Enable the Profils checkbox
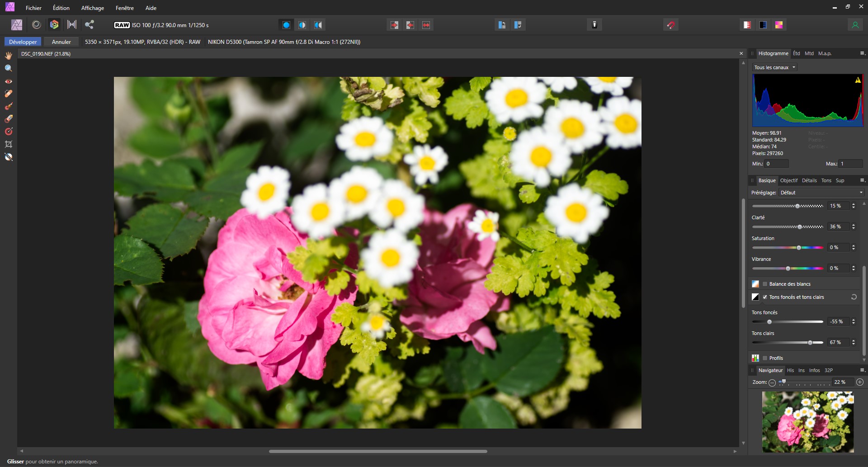This screenshot has width=868, height=467. pos(765,358)
